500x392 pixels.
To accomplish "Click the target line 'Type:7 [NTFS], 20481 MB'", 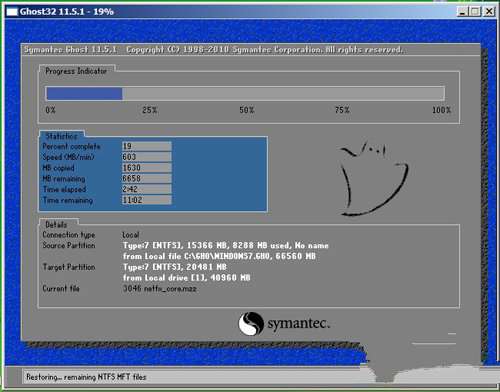I will [x=175, y=267].
